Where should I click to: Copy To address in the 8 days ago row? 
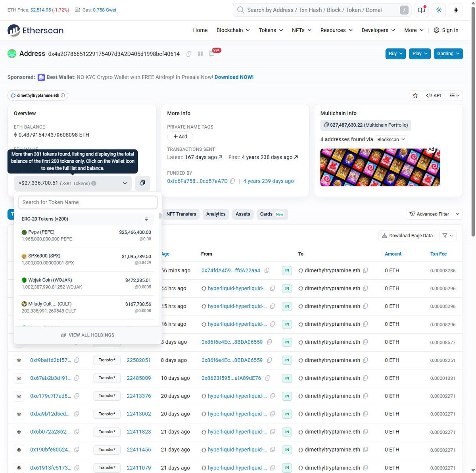pos(365,360)
